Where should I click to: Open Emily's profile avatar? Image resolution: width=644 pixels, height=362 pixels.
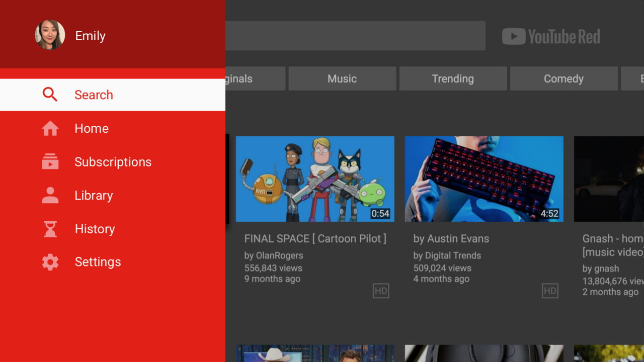(50, 35)
